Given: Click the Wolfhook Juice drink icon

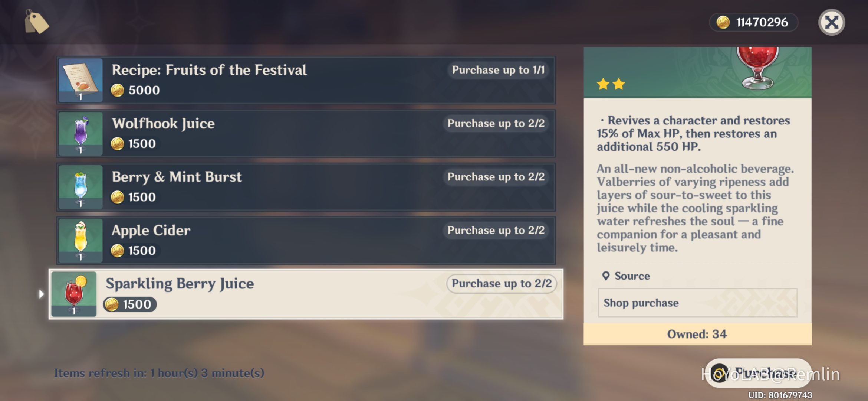Looking at the screenshot, I should (x=80, y=133).
